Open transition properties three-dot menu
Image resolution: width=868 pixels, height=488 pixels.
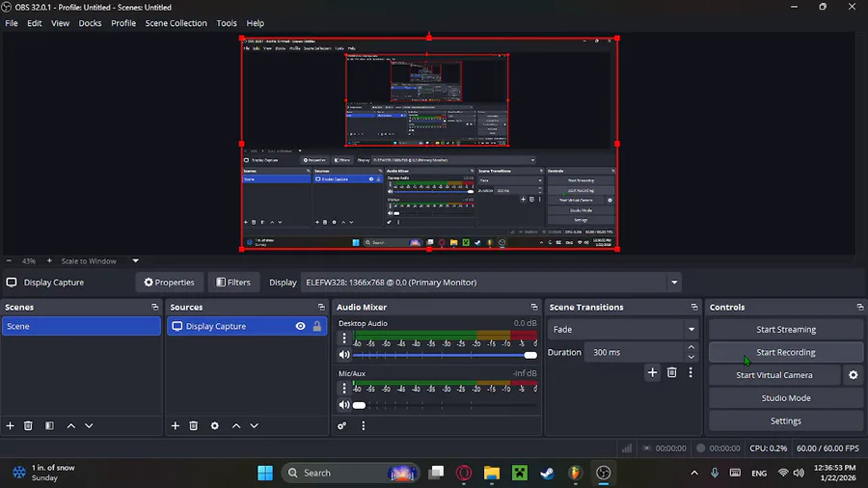tap(691, 372)
